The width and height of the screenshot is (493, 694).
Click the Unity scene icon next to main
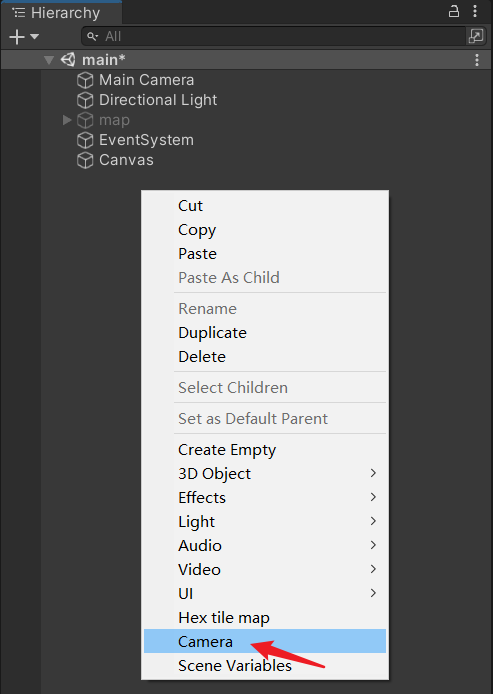68,59
